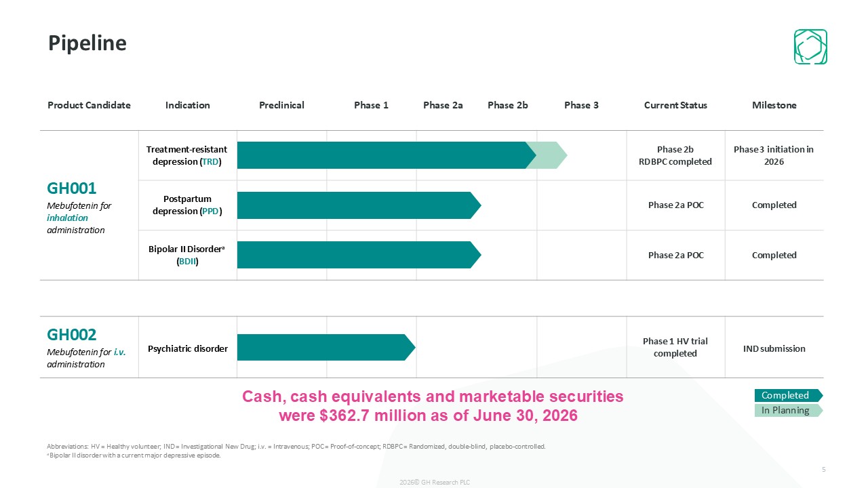Screen dimensions: 868x488
Task: Click the Pipeline slide title
Action: coord(87,43)
